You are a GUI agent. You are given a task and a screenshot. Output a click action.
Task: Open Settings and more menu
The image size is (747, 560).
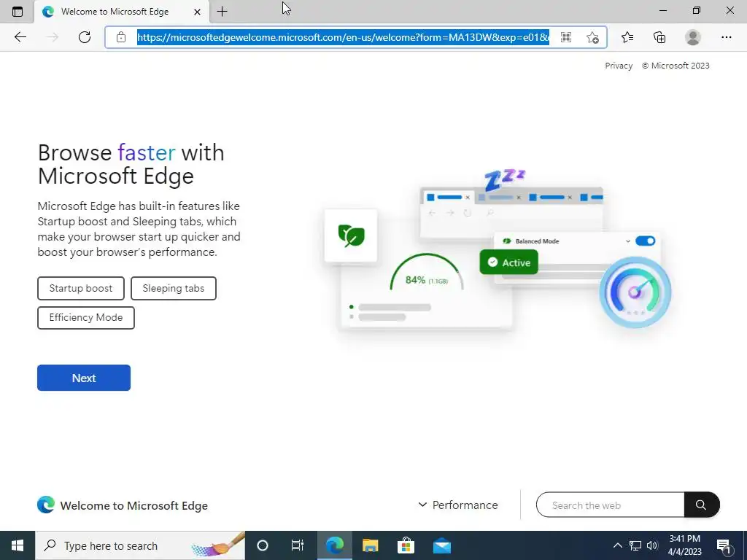(x=726, y=37)
